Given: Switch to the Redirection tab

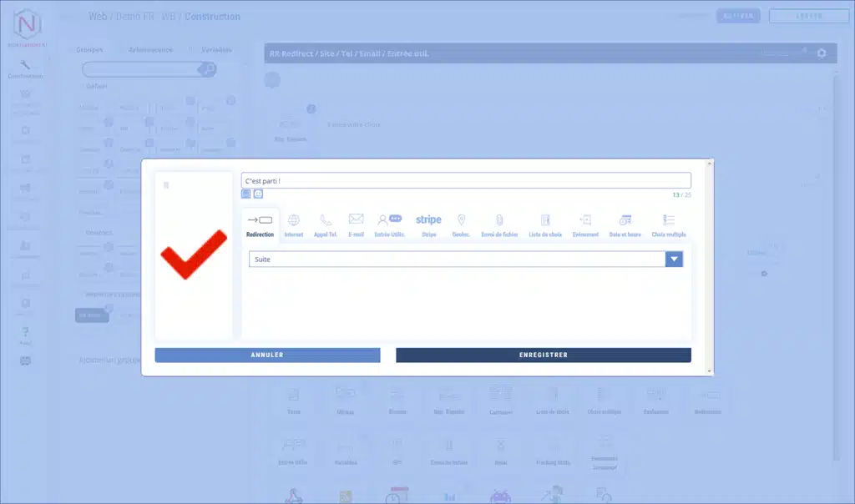Looking at the screenshot, I should pos(261,224).
